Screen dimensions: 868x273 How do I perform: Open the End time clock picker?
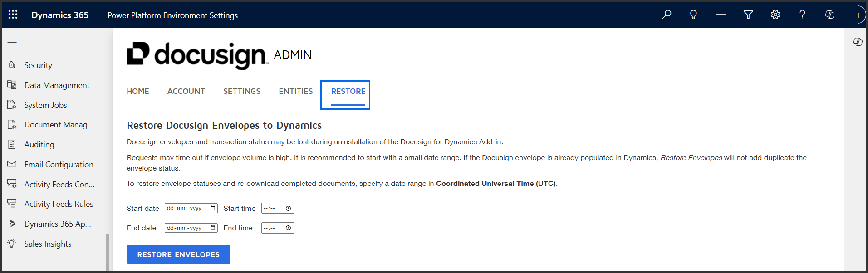288,228
